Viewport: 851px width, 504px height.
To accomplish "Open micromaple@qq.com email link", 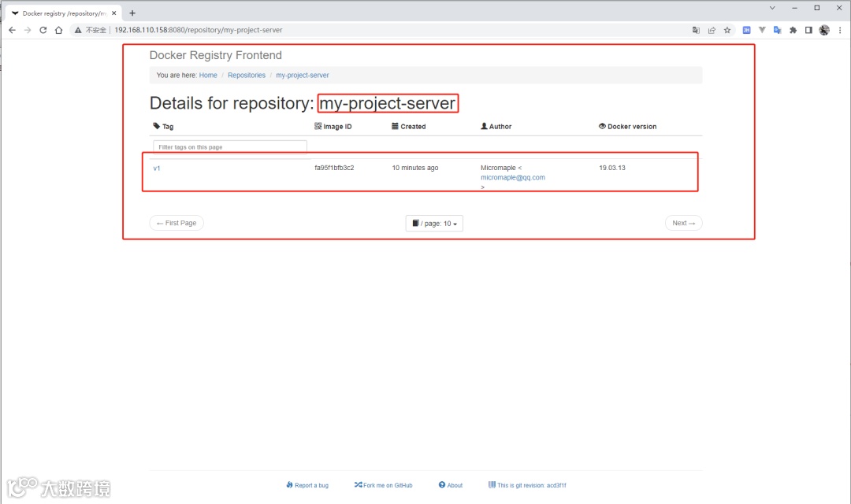I will (x=513, y=177).
